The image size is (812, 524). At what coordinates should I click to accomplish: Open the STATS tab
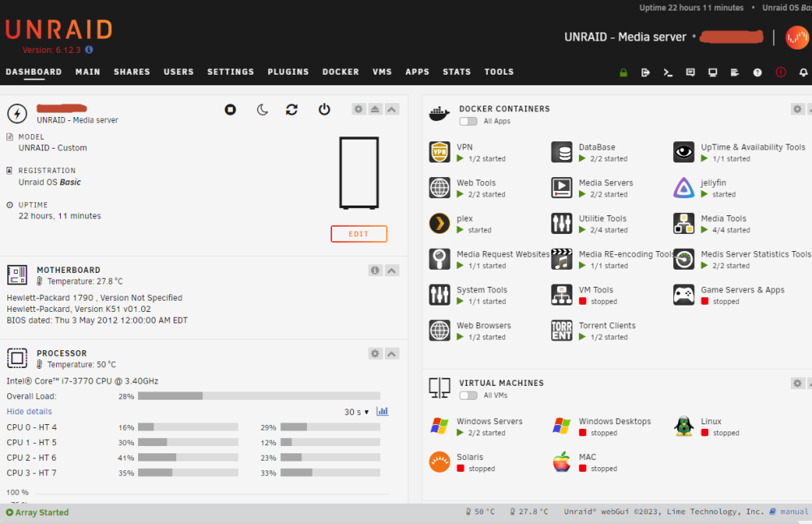coord(456,72)
